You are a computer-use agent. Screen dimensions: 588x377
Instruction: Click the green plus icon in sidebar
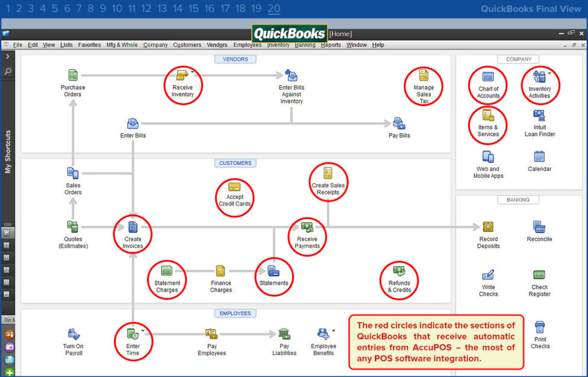(x=10, y=373)
